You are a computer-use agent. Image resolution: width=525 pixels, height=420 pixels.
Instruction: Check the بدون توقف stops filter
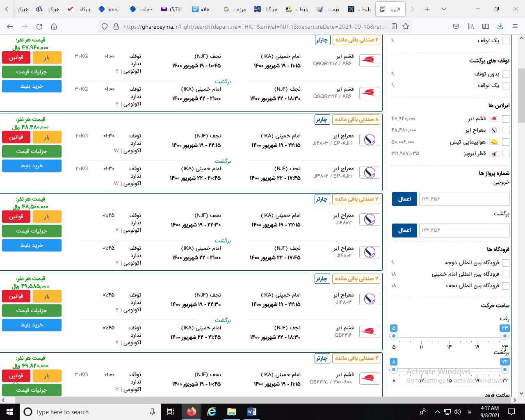point(507,74)
